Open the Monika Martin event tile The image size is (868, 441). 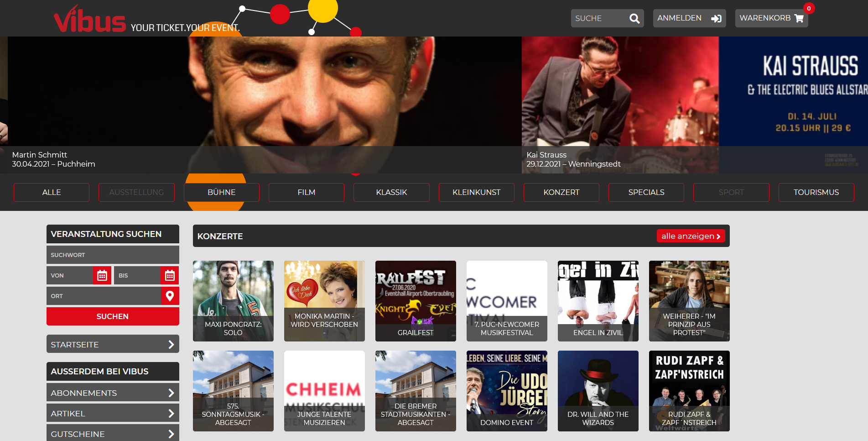tap(324, 301)
